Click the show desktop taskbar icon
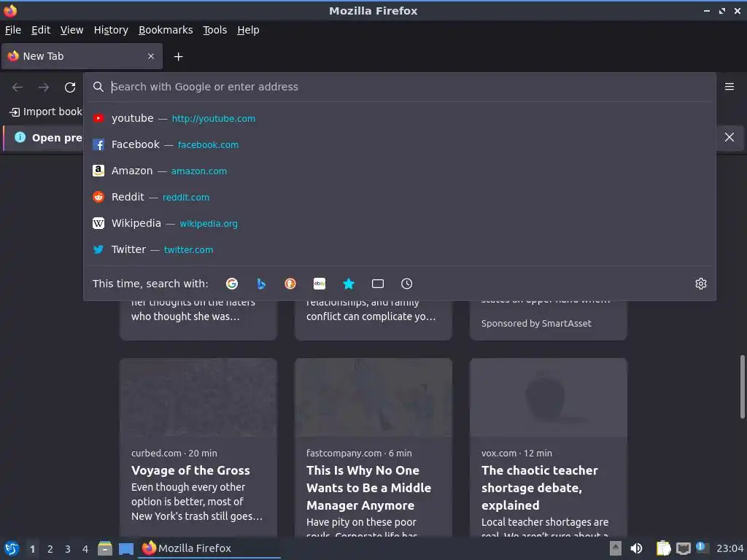Viewport: 747px width, 560px height. point(125,549)
